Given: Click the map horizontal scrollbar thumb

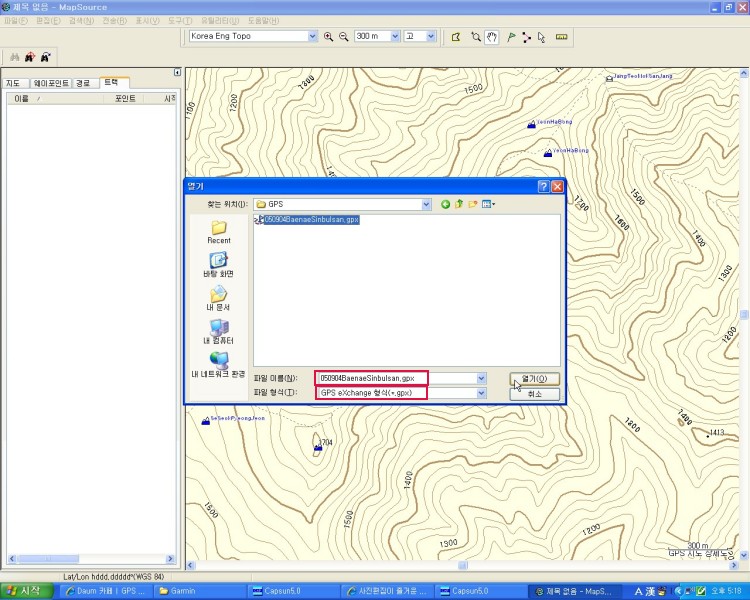Looking at the screenshot, I should 463,566.
